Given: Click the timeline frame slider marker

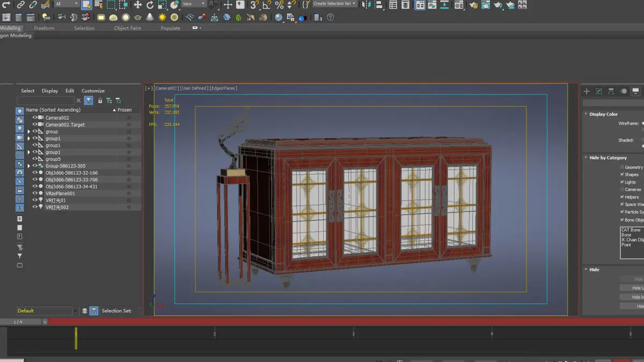Looking at the screenshot, I should pyautogui.click(x=76, y=338).
